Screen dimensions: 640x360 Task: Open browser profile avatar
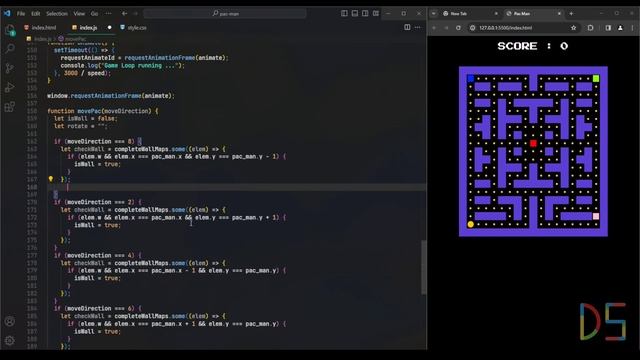pyautogui.click(x=620, y=28)
